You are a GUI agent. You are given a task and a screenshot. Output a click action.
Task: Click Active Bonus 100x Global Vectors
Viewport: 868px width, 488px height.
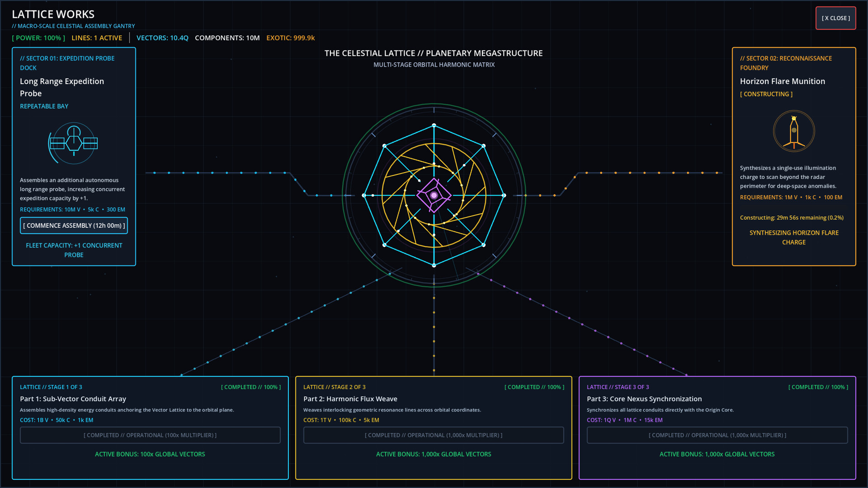click(x=150, y=454)
